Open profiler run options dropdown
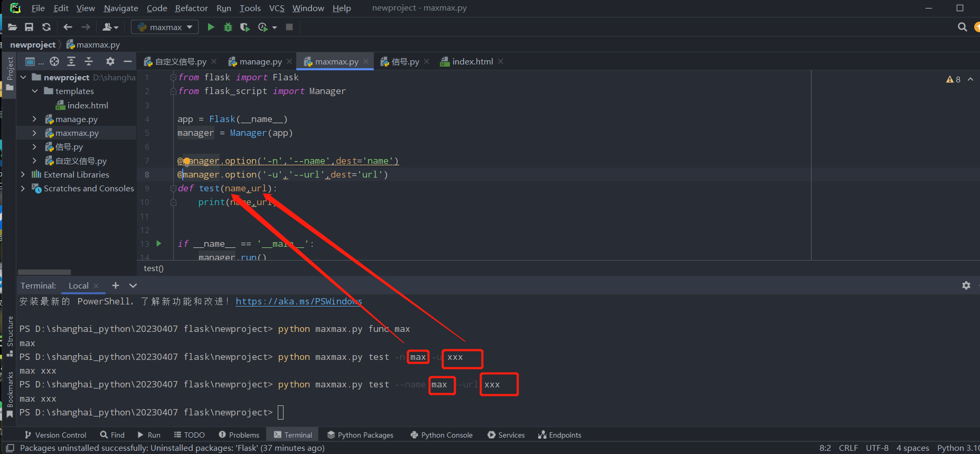The height and width of the screenshot is (454, 980). (275, 27)
